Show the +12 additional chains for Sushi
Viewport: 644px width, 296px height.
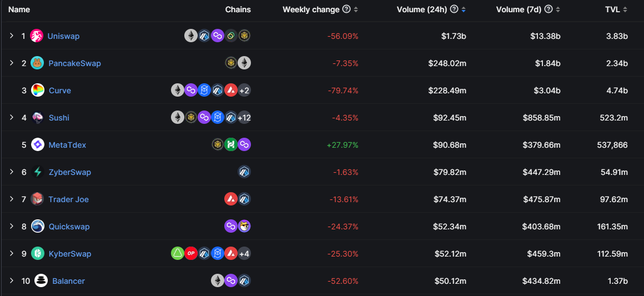coord(244,118)
